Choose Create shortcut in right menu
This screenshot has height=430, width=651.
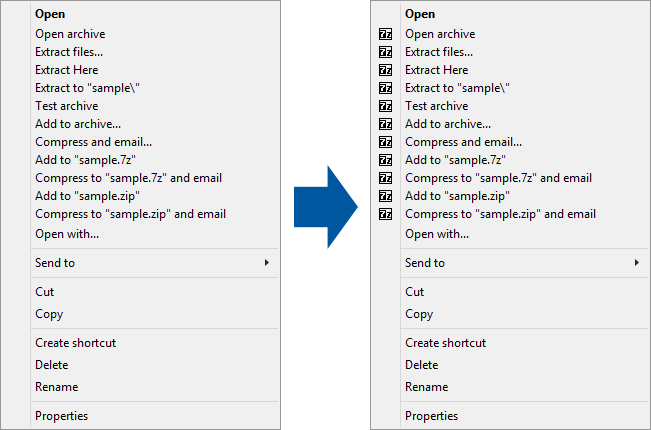coord(445,343)
